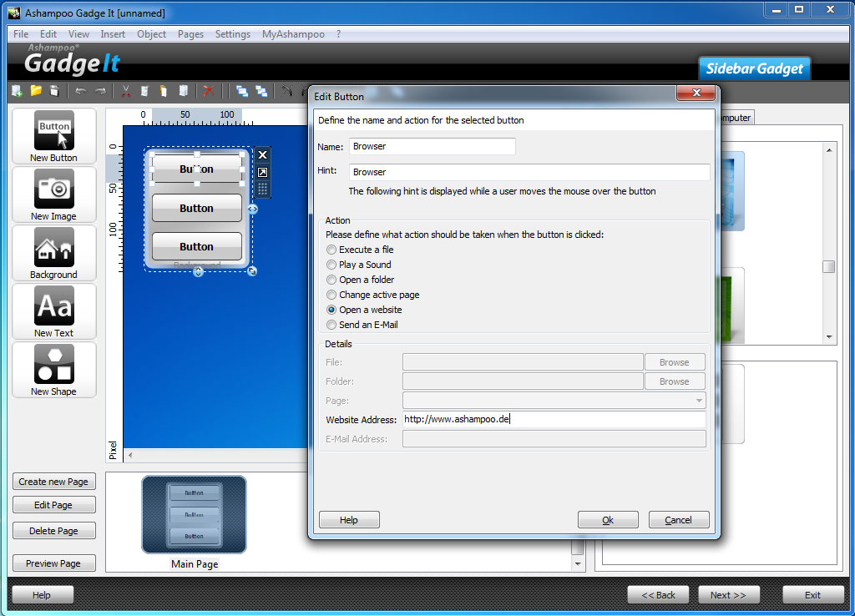855x616 pixels.
Task: Click Help in the Edit Button dialog
Action: [349, 520]
